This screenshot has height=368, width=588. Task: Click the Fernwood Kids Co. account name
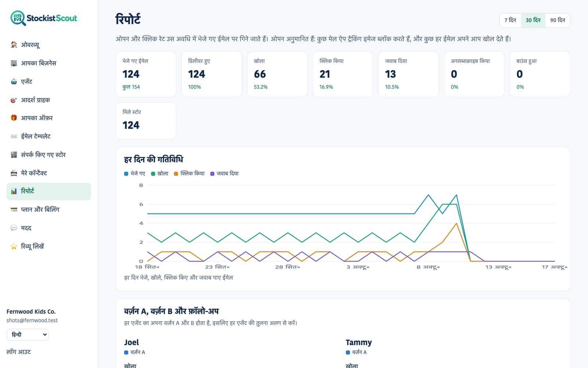click(x=31, y=311)
